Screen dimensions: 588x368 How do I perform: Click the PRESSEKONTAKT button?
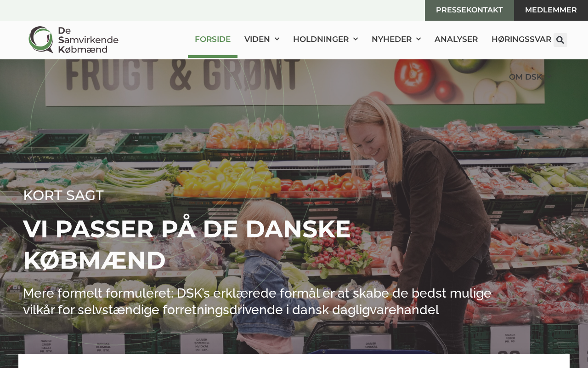[x=469, y=10]
